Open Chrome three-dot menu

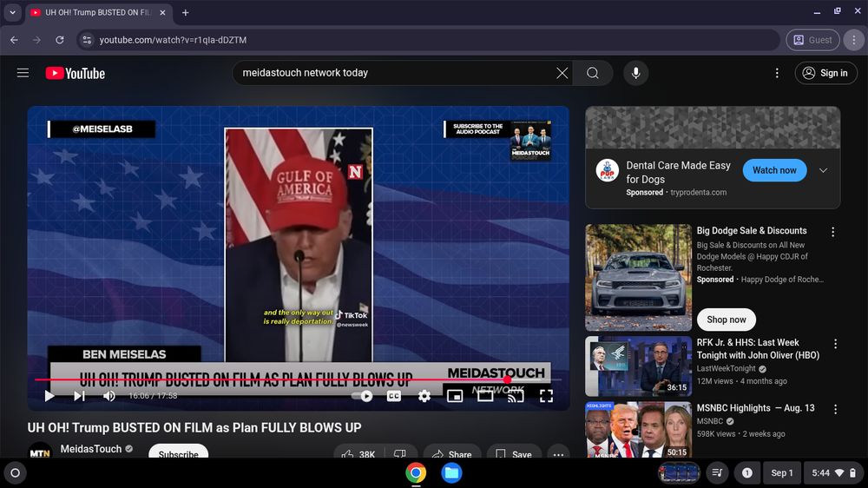[x=853, y=40]
